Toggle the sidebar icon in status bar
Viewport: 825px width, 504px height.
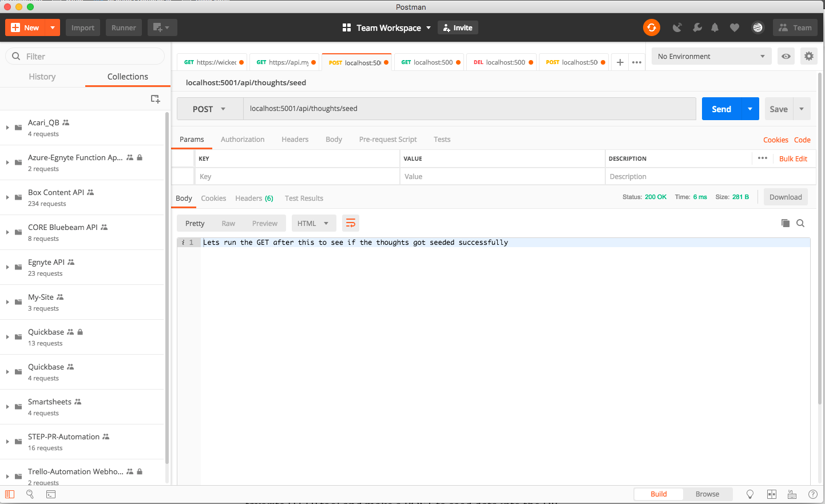pyautogui.click(x=10, y=494)
